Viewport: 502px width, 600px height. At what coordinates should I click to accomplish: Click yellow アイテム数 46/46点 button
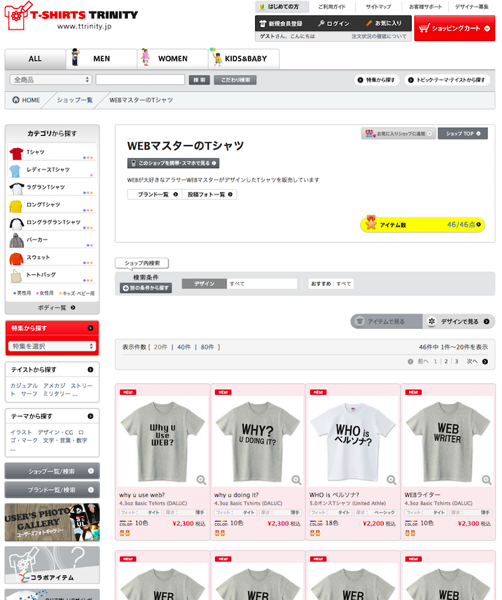click(x=422, y=225)
